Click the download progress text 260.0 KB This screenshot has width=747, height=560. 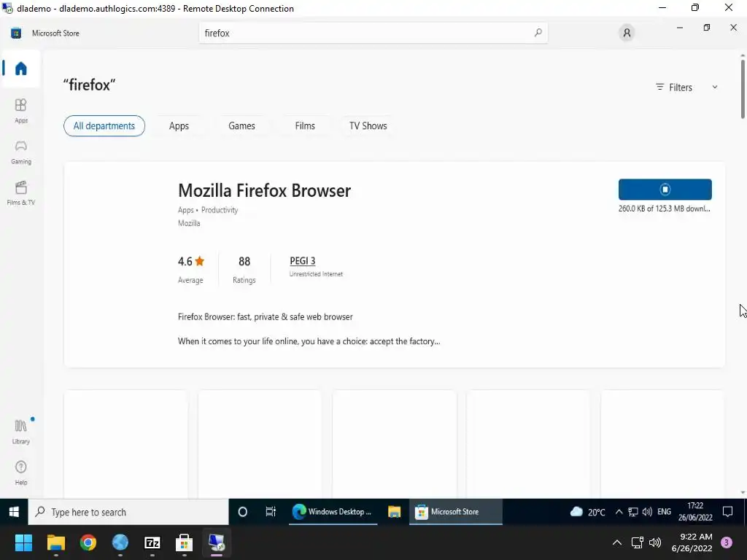click(x=664, y=209)
